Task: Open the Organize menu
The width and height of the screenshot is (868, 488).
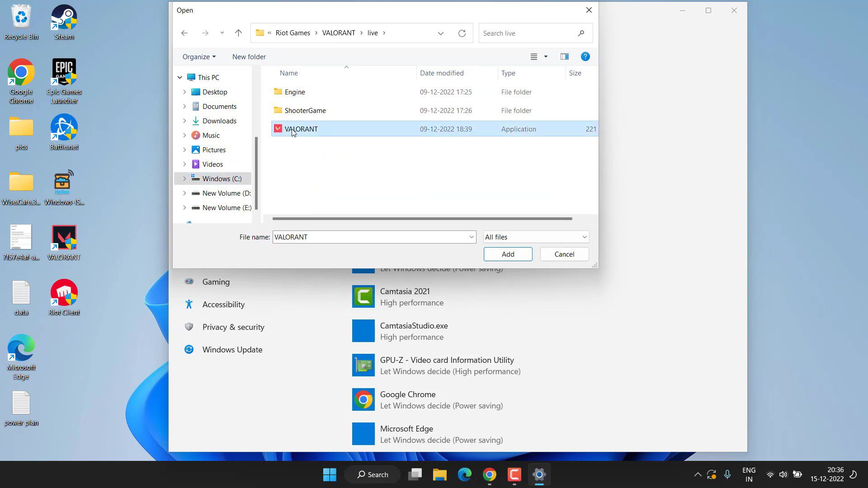Action: pyautogui.click(x=199, y=57)
